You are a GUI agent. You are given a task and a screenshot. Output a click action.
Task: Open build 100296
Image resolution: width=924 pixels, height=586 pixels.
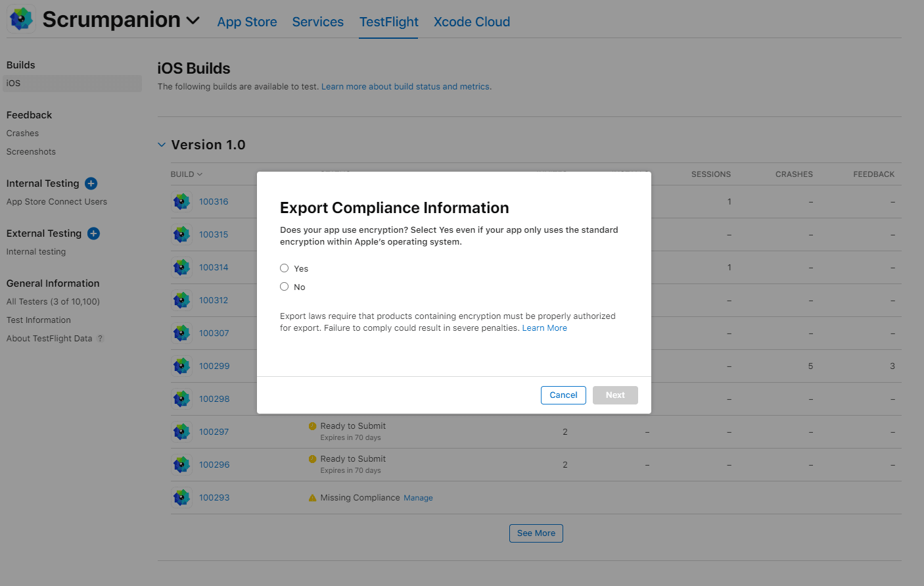coord(215,465)
